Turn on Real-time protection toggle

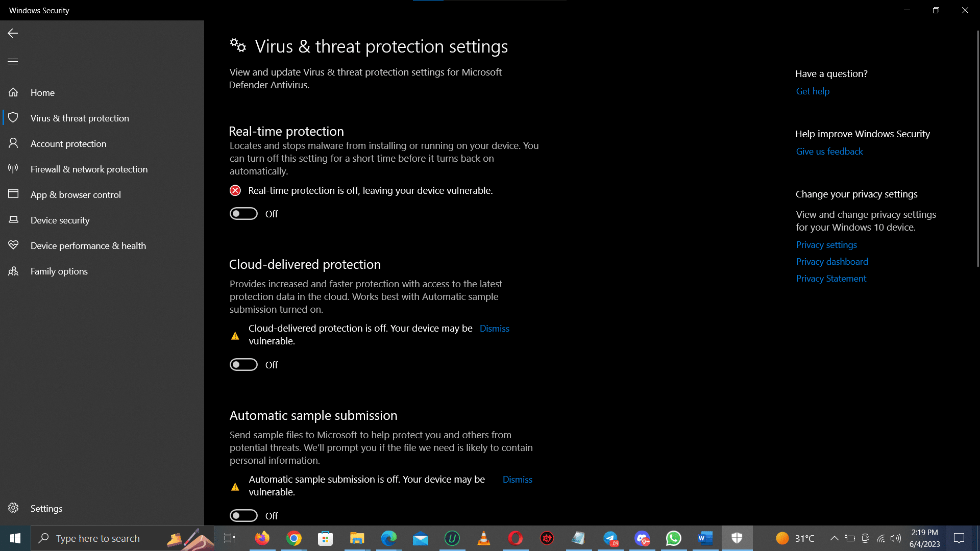coord(243,214)
